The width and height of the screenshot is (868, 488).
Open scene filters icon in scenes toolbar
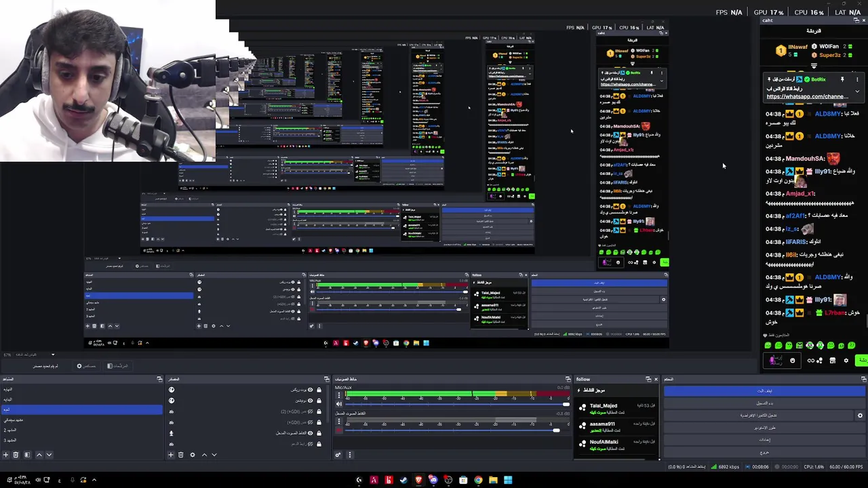pos(27,455)
